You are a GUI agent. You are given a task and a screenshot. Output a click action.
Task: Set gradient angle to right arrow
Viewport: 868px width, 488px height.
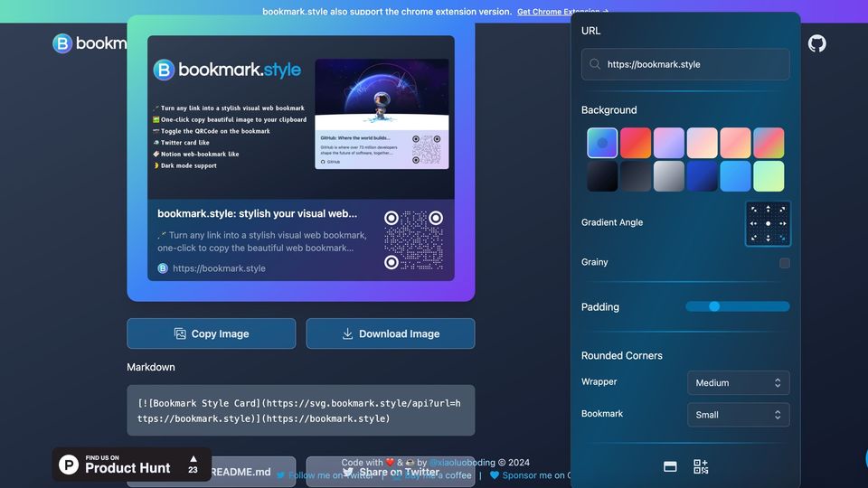click(x=782, y=223)
